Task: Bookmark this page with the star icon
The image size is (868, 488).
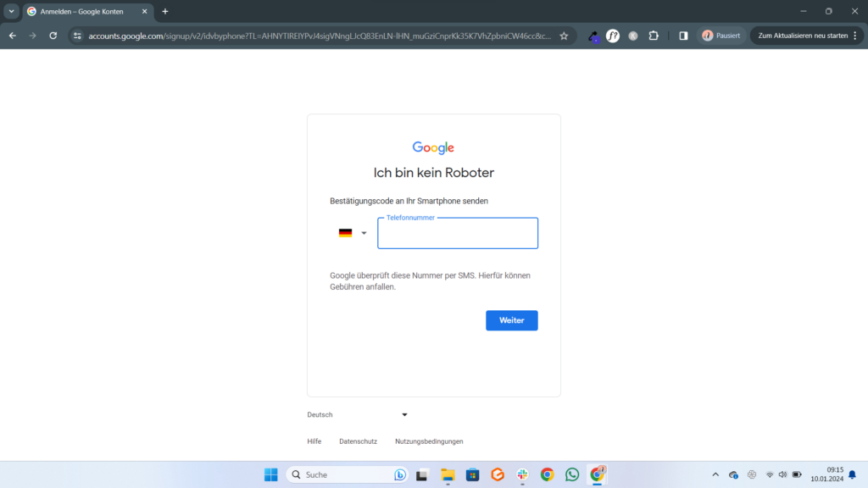Action: pos(564,36)
